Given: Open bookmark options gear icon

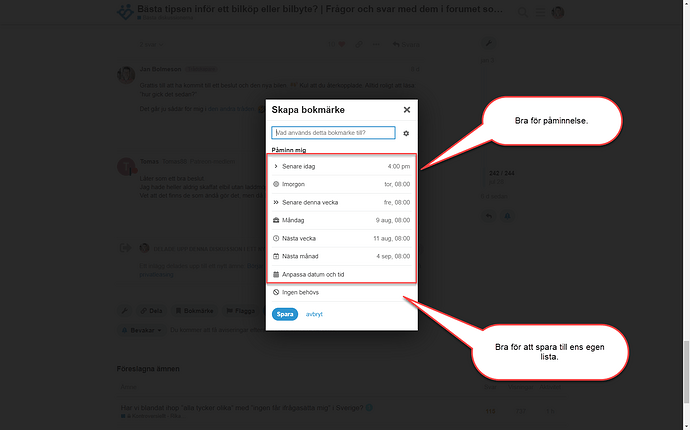Looking at the screenshot, I should click(x=406, y=133).
